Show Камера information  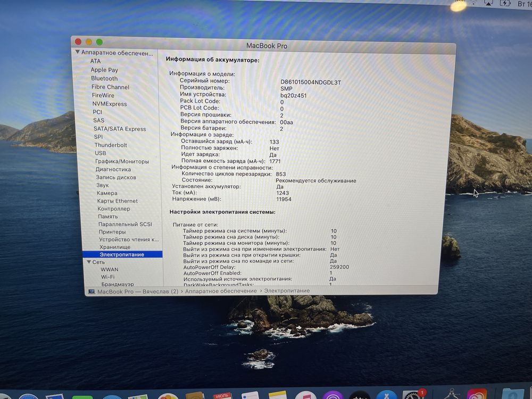[107, 193]
